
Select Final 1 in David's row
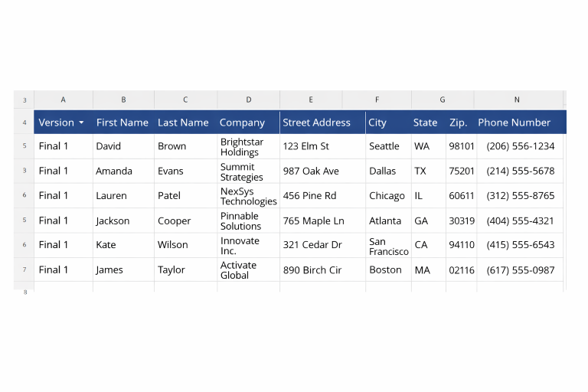tap(64, 146)
